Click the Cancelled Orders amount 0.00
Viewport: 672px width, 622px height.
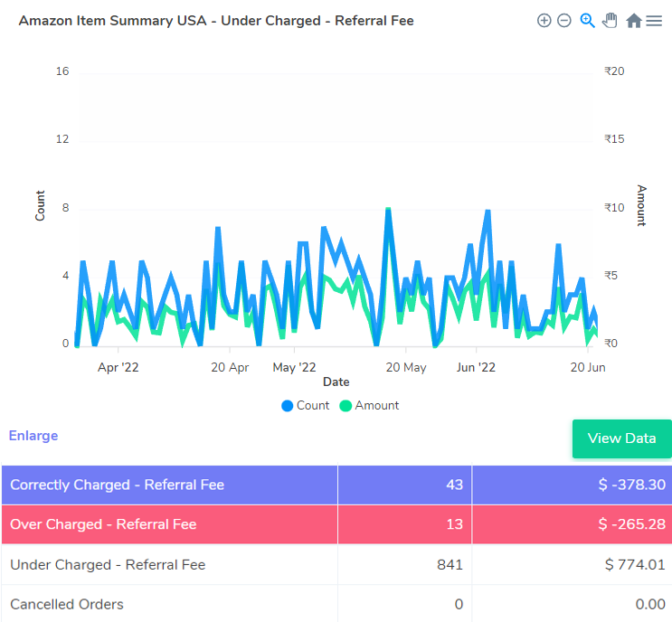click(x=650, y=605)
